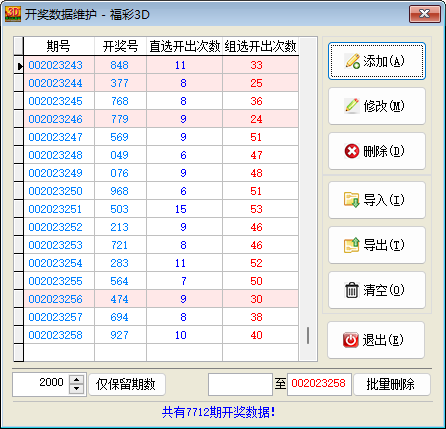Click the 3D app icon in title bar
Screen dimensions: 446x429
click(13, 14)
